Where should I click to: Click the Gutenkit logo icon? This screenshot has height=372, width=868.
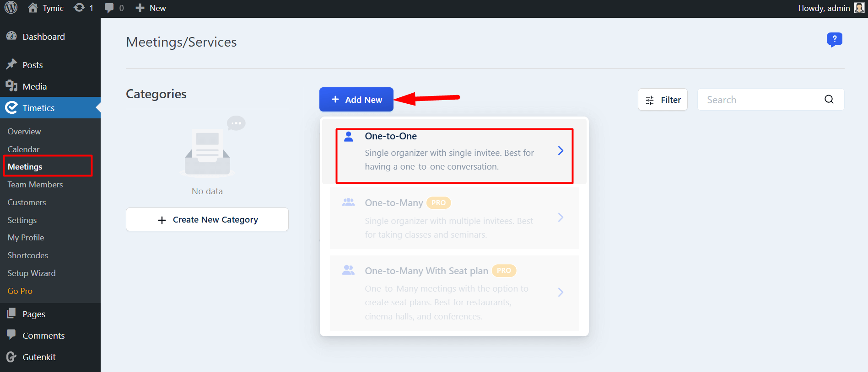point(11,356)
